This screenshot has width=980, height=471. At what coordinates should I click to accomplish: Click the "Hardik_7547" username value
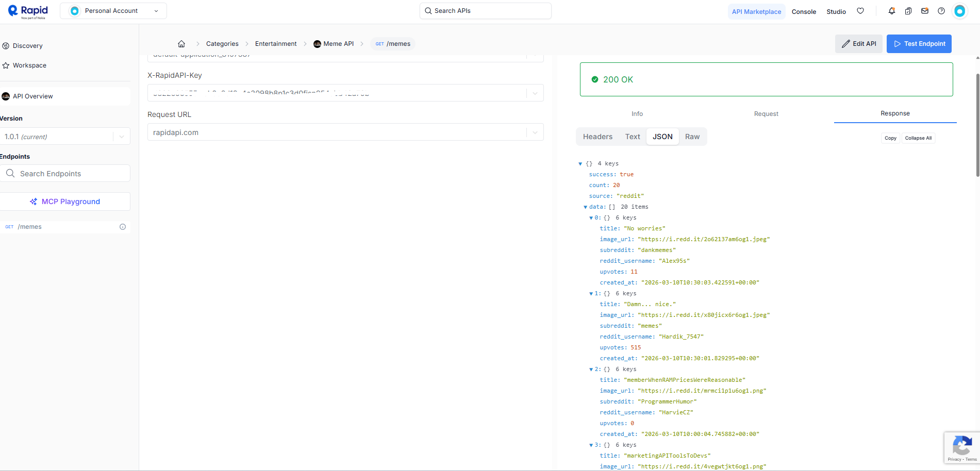click(681, 337)
